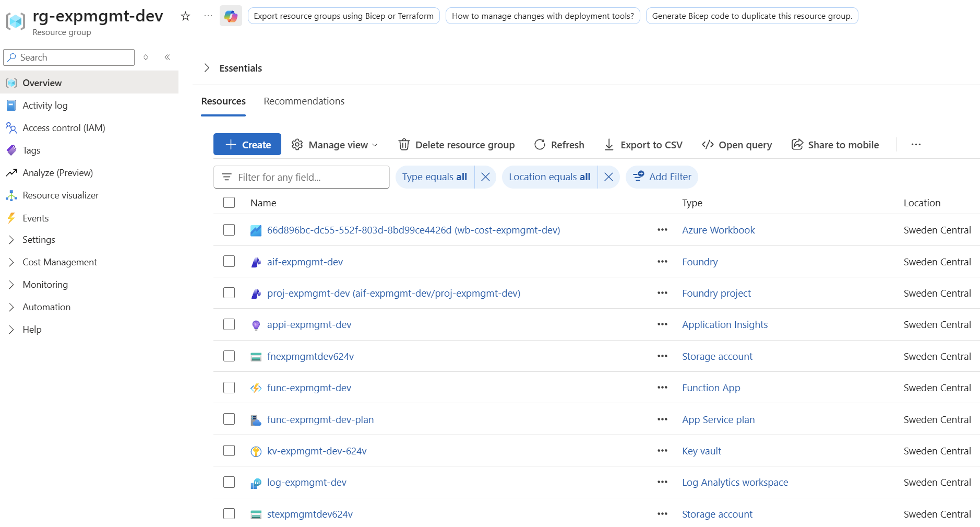Favorite rg-expmgmt-dev with the star icon
The height and width of the screenshot is (527, 980).
pyautogui.click(x=185, y=16)
